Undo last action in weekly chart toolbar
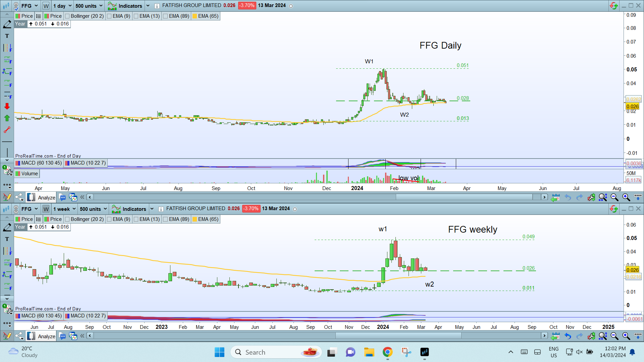This screenshot has width=644, height=362. (x=568, y=336)
